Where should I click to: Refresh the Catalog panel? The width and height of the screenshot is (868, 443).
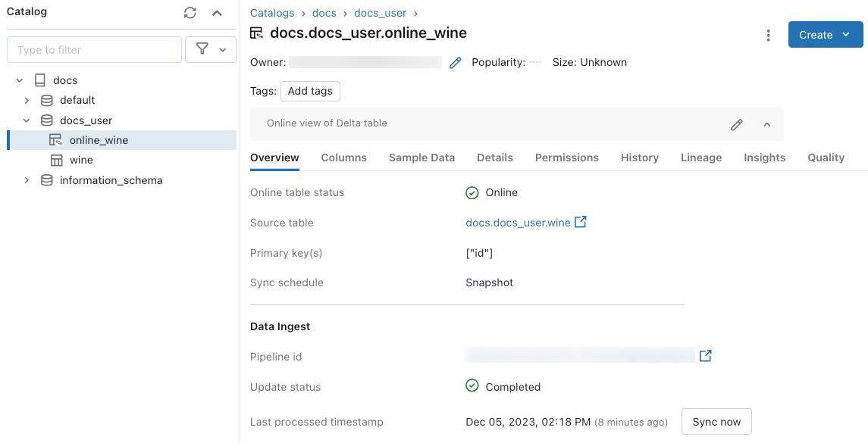190,13
